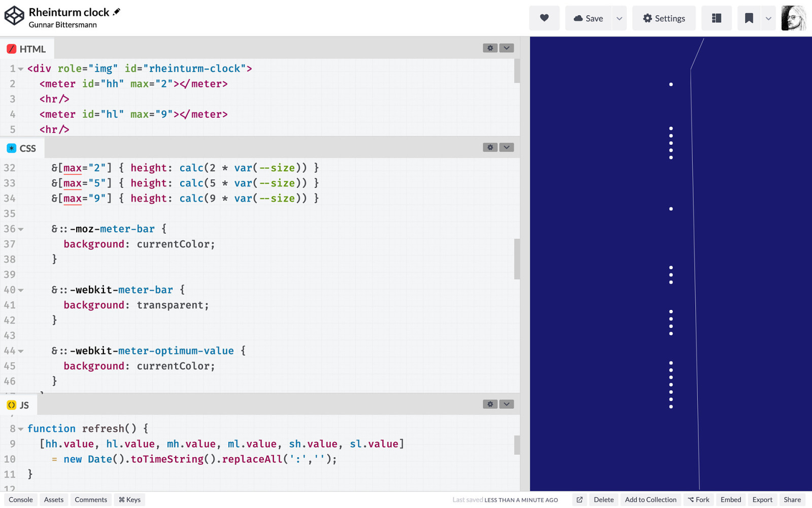
Task: Open pen in new window icon
Action: 580,499
